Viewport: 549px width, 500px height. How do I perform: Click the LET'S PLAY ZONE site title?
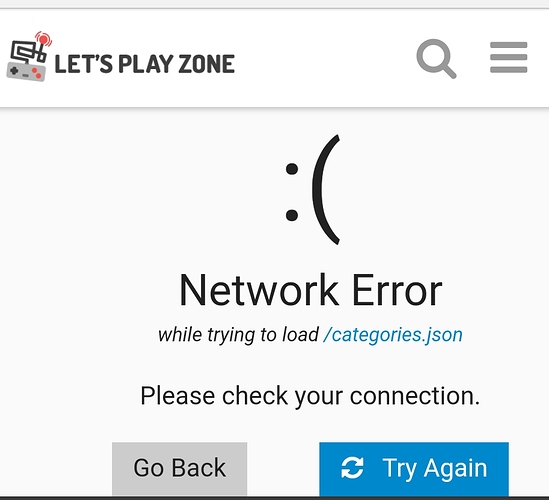[x=145, y=64]
